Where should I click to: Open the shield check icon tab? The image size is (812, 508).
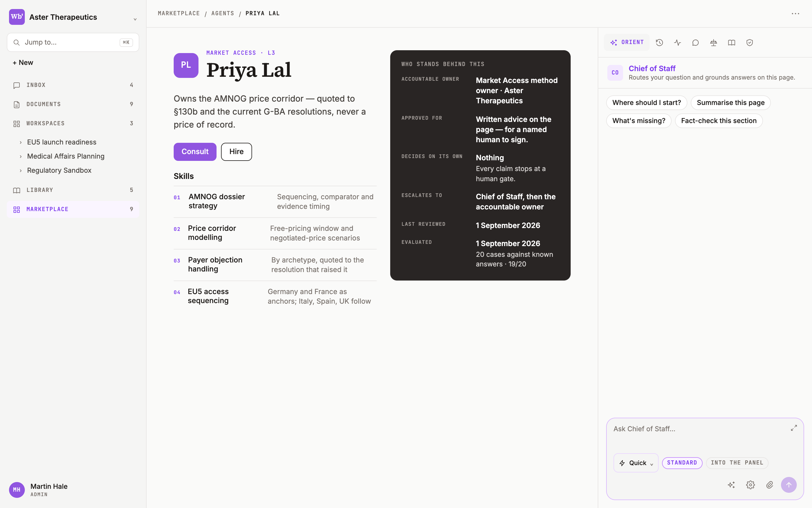750,43
